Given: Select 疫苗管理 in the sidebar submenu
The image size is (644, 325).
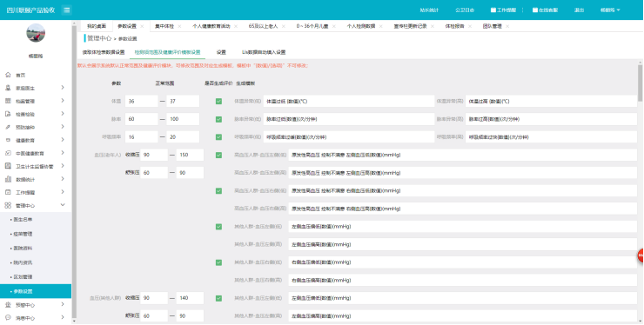Looking at the screenshot, I should tap(23, 234).
